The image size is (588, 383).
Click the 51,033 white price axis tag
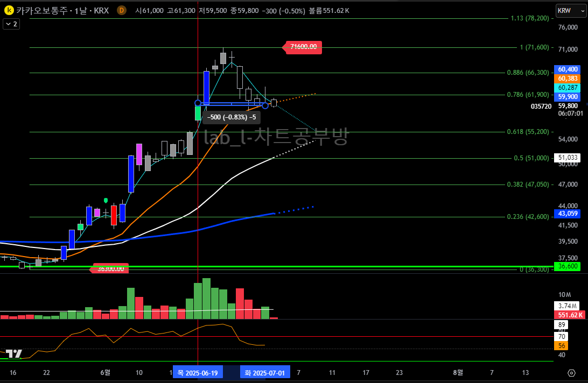tap(567, 158)
